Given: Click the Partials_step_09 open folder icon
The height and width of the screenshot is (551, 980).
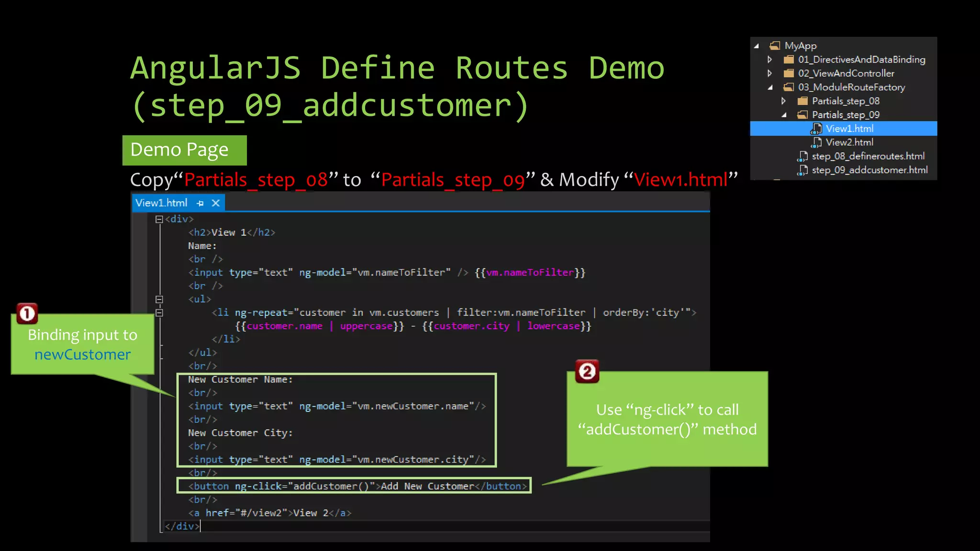Looking at the screenshot, I should pos(802,115).
